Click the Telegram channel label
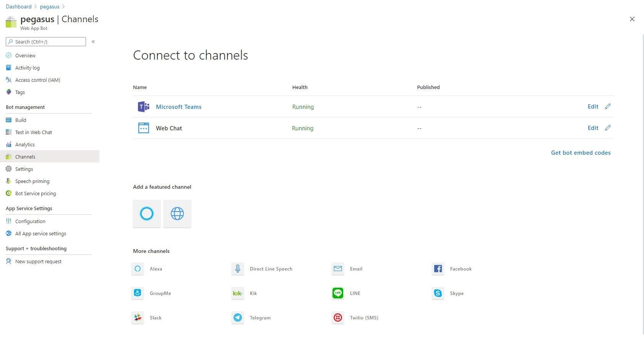 [x=260, y=318]
